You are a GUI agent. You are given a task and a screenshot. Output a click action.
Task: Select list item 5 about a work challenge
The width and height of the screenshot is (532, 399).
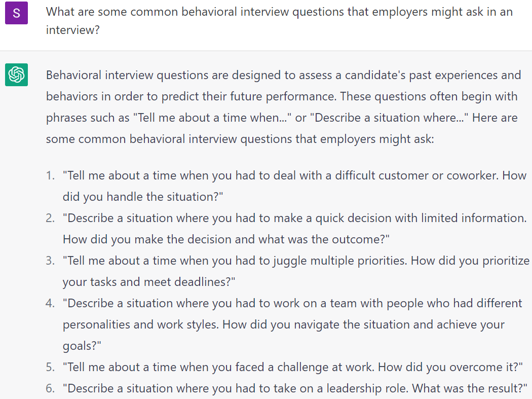tap(292, 367)
